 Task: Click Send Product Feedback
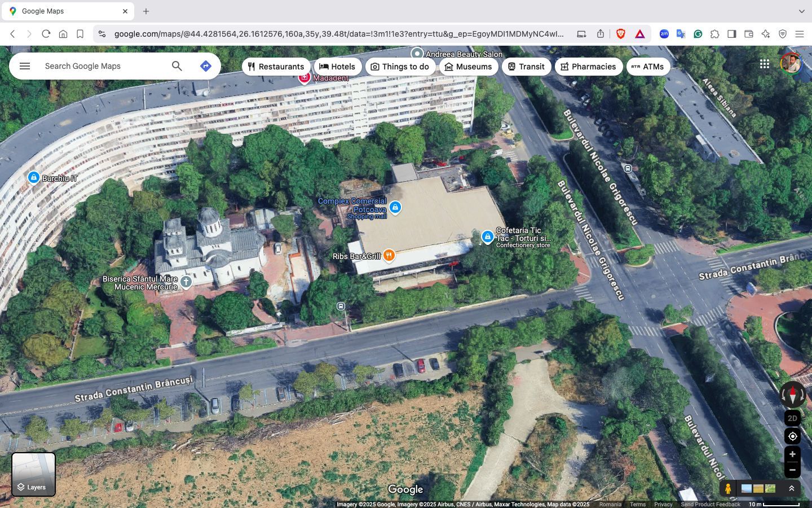pyautogui.click(x=710, y=504)
